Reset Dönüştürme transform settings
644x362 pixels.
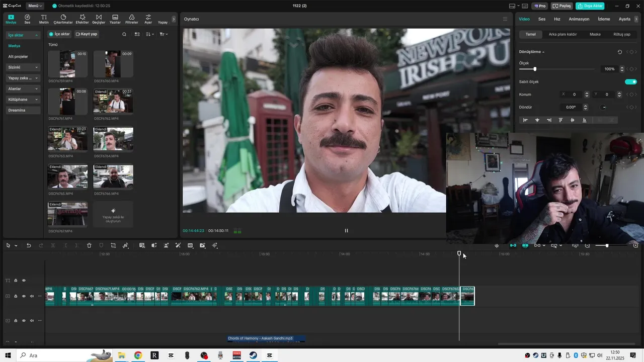tap(619, 52)
